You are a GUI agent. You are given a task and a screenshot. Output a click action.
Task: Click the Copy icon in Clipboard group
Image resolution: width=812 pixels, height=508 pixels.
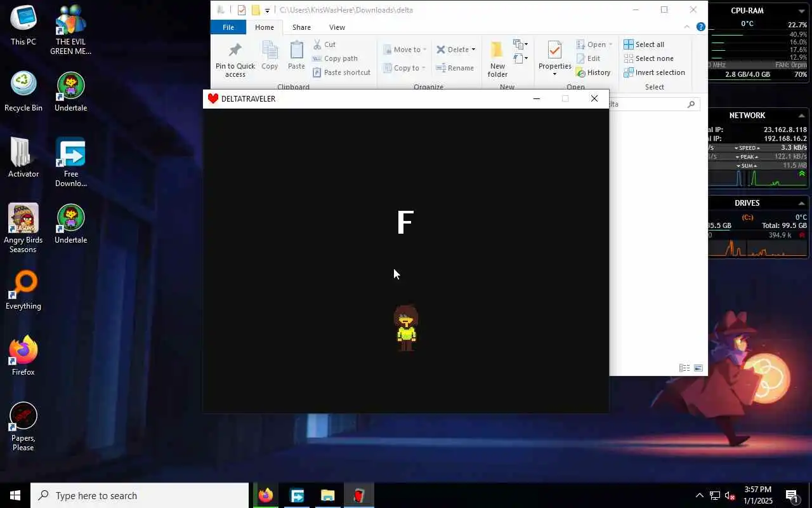pyautogui.click(x=270, y=50)
